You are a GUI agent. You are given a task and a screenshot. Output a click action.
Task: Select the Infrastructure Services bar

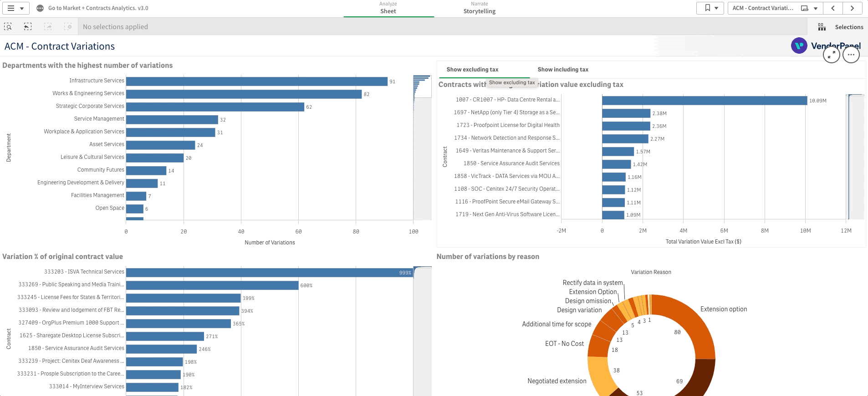pos(257,81)
